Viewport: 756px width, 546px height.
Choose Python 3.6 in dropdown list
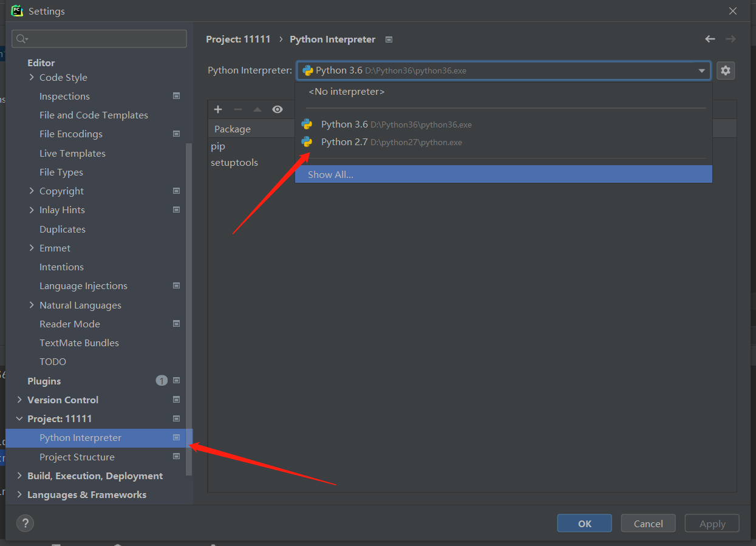(x=503, y=125)
